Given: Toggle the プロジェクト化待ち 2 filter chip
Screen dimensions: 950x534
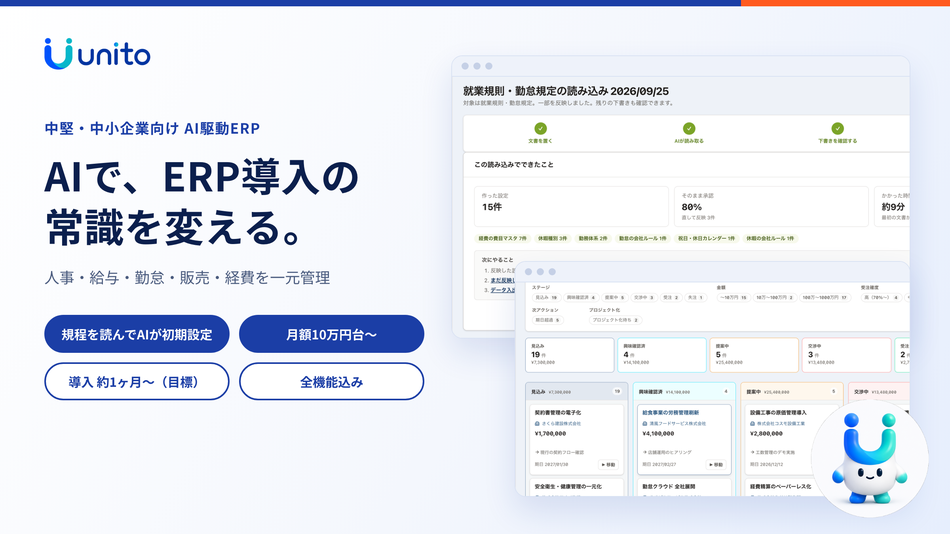Looking at the screenshot, I should tap(615, 320).
